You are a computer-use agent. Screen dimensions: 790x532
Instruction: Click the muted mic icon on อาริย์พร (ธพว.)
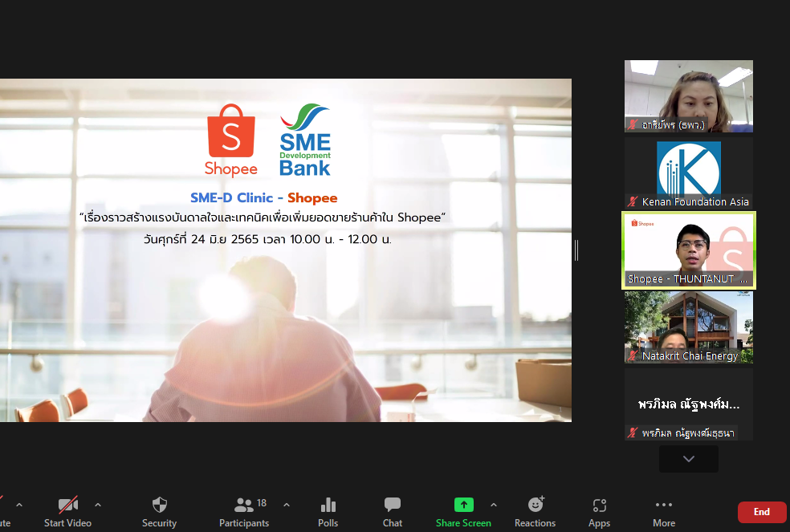coord(633,124)
